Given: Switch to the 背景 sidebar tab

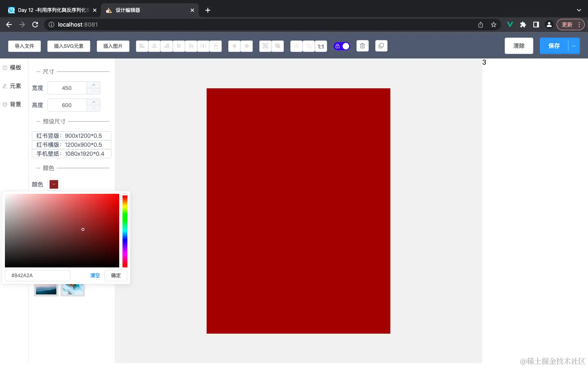Looking at the screenshot, I should 12,104.
